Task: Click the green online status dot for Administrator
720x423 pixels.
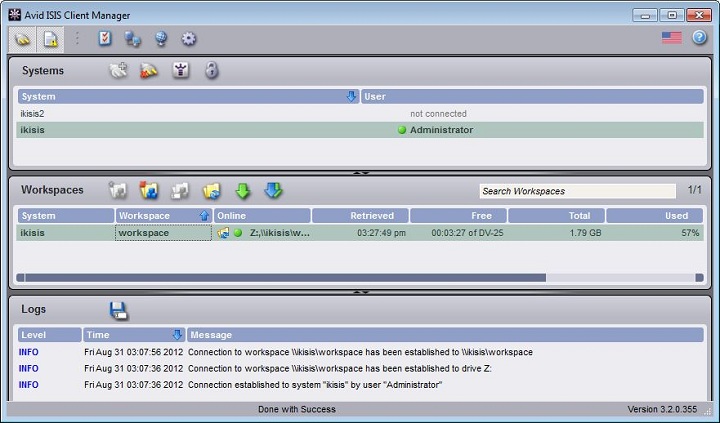Action: pyautogui.click(x=402, y=130)
